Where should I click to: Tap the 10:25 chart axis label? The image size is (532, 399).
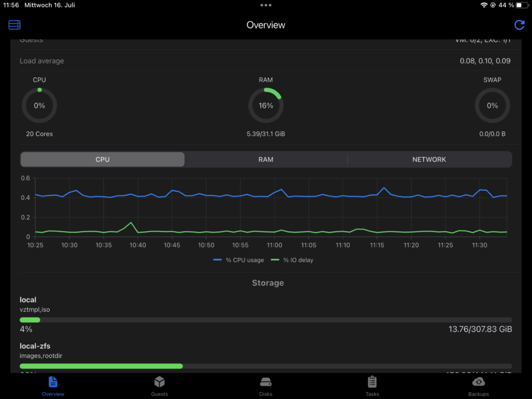(35, 245)
